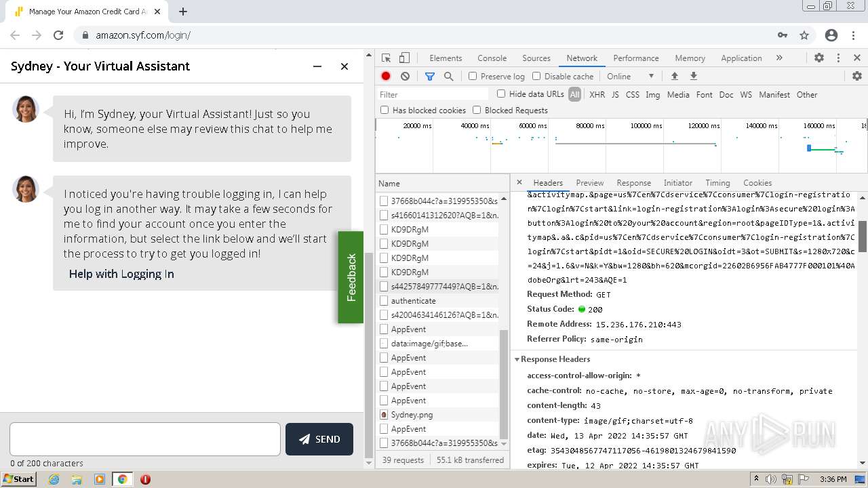Clear the network log

(405, 77)
